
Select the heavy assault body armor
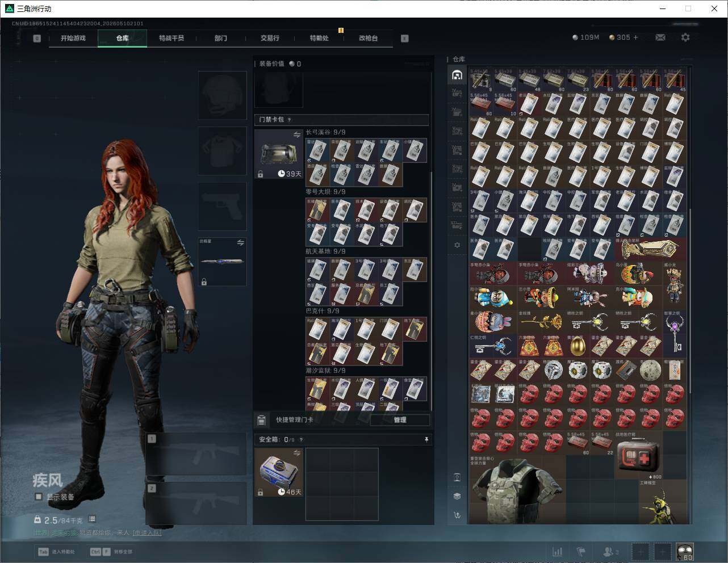[x=517, y=489]
